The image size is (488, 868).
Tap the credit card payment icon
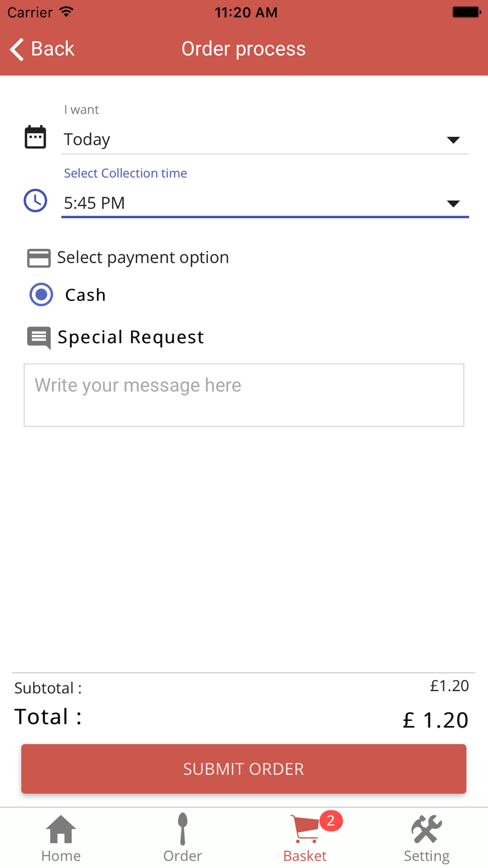point(39,258)
